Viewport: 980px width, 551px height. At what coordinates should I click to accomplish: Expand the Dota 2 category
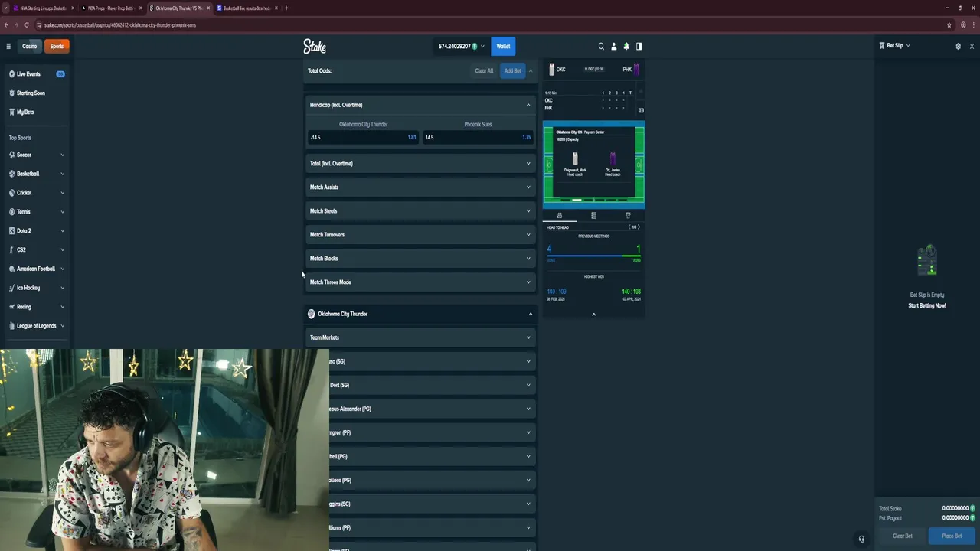[x=36, y=230]
